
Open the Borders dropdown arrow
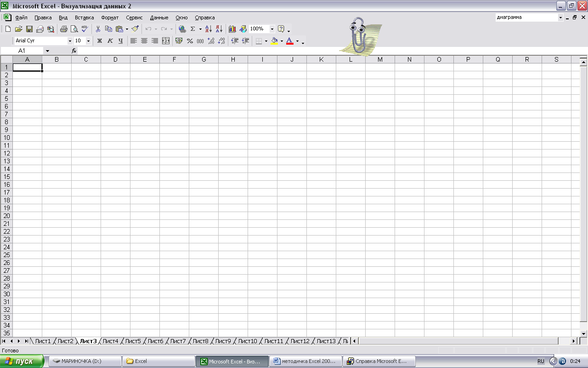click(x=266, y=41)
